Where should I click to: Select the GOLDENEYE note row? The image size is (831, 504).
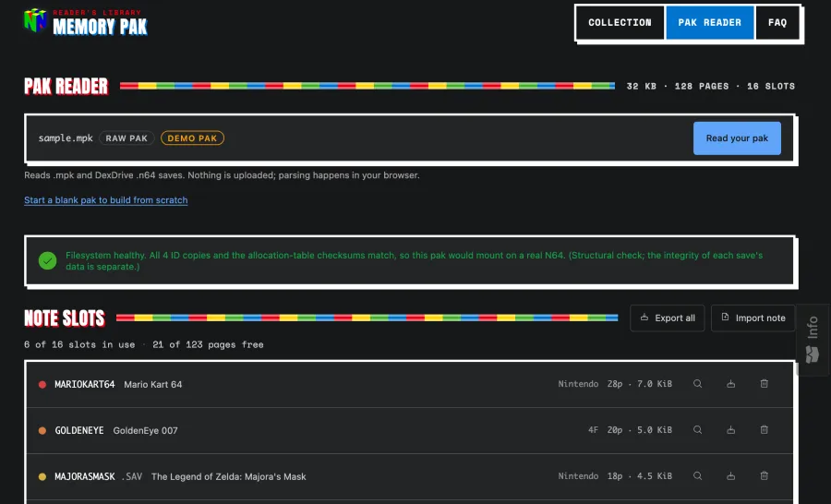pyautogui.click(x=410, y=430)
